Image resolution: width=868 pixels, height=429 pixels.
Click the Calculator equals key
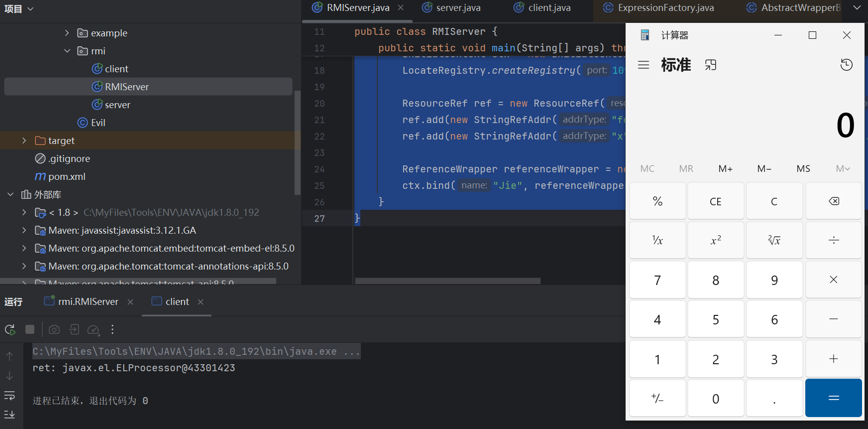pos(834,398)
